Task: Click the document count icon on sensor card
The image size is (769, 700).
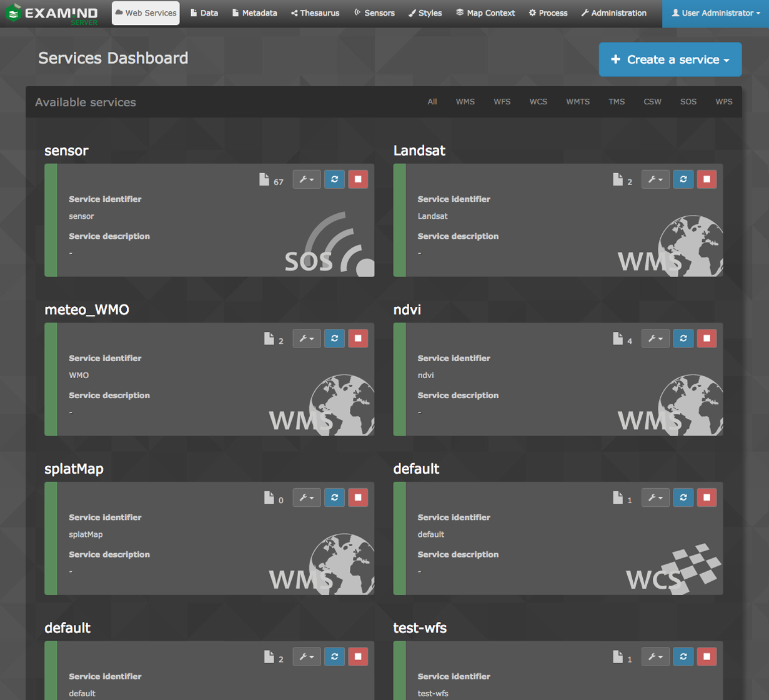Action: coord(265,180)
